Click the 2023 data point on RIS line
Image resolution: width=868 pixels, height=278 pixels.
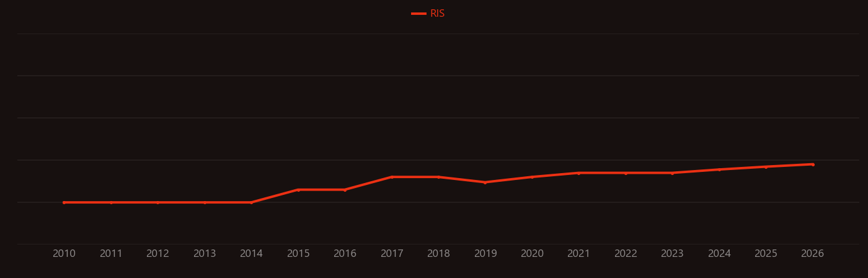pos(672,173)
